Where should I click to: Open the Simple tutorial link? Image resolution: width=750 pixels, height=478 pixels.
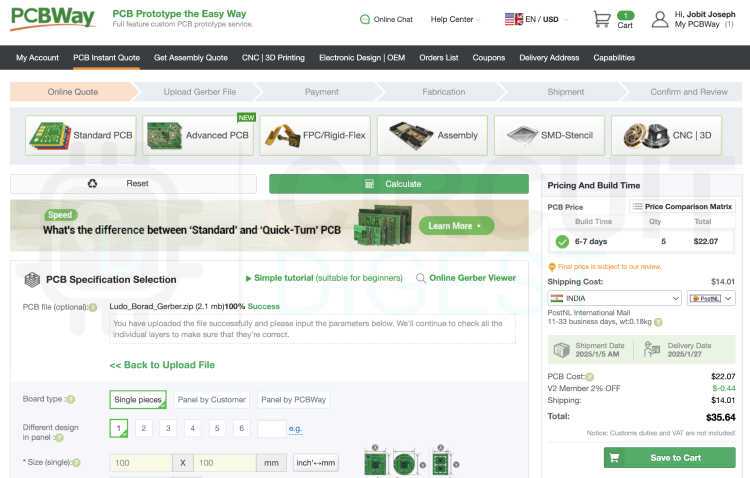pyautogui.click(x=324, y=278)
